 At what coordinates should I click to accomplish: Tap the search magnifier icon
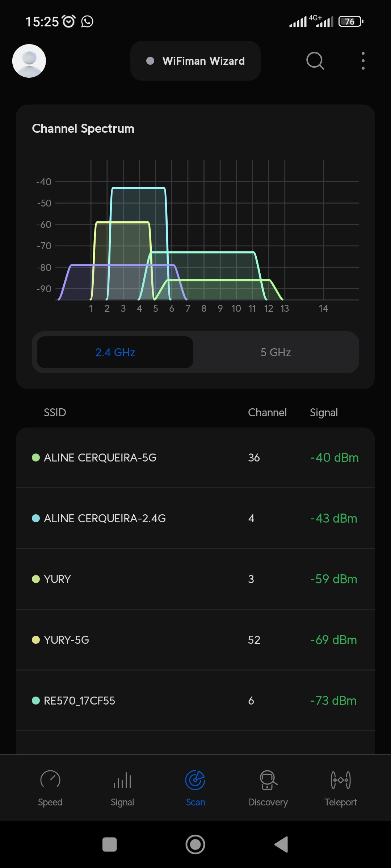[x=315, y=61]
